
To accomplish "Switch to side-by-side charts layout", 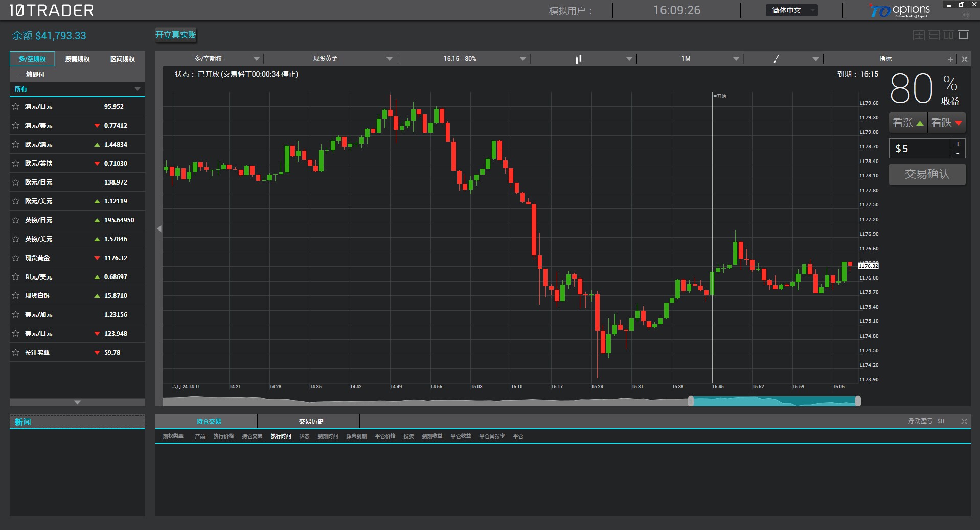I will pyautogui.click(x=948, y=35).
